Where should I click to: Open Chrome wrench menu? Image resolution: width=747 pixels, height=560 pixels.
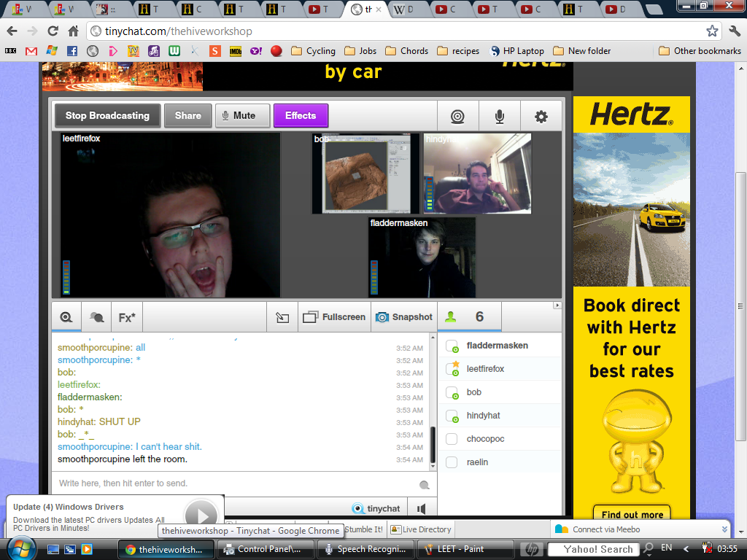tap(735, 31)
